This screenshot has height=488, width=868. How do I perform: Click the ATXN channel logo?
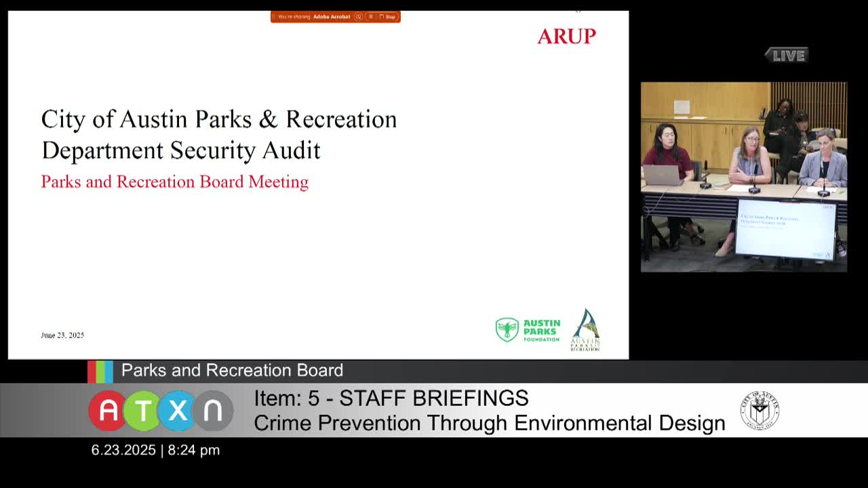161,411
